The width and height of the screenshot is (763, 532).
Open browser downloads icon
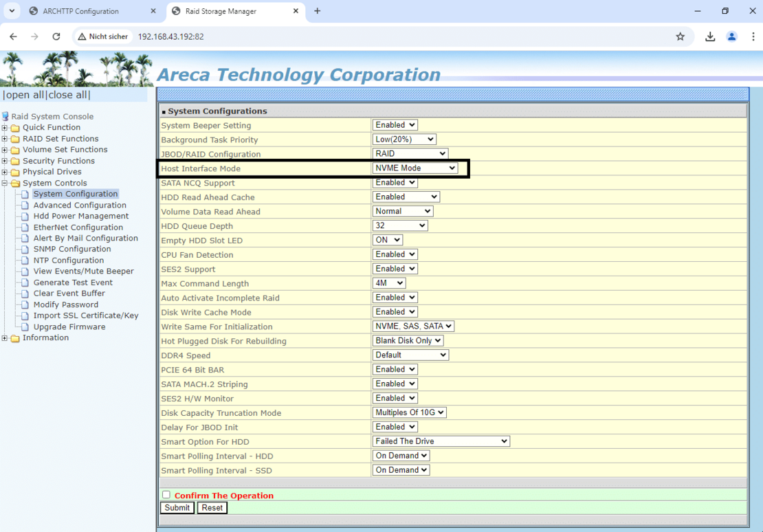[x=710, y=36]
